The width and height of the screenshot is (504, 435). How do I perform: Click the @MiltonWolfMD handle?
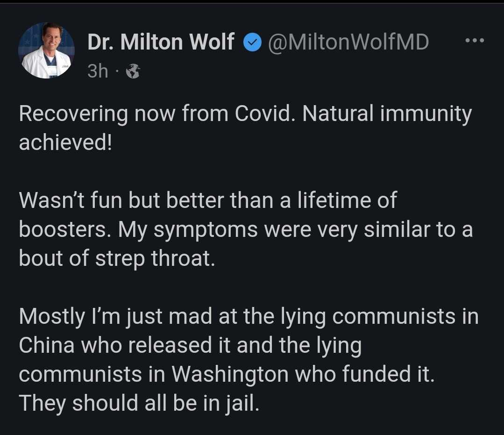348,42
